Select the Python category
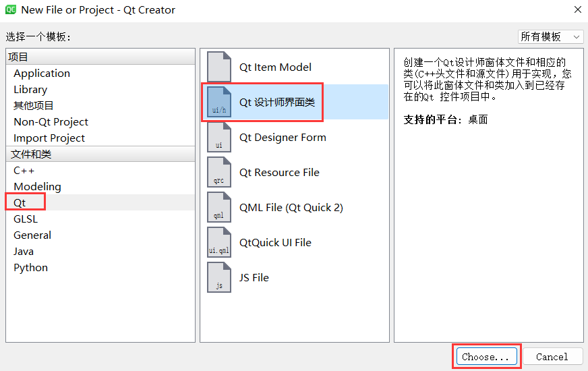 (x=31, y=268)
